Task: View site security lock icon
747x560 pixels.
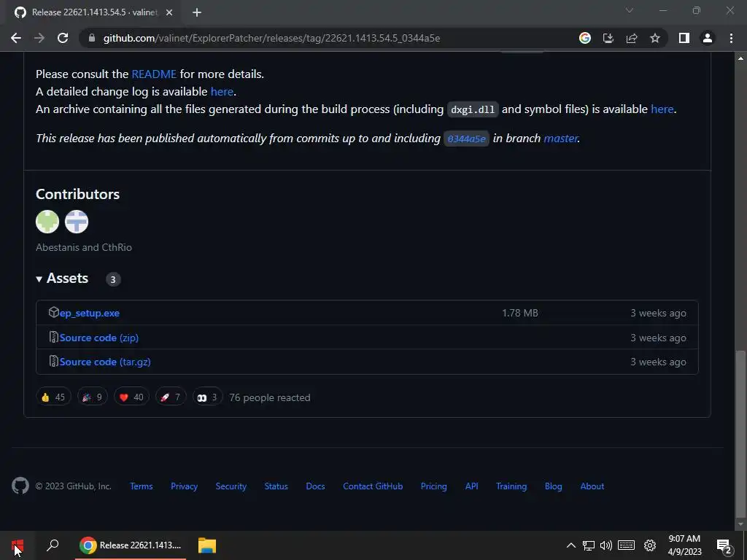Action: click(x=92, y=38)
